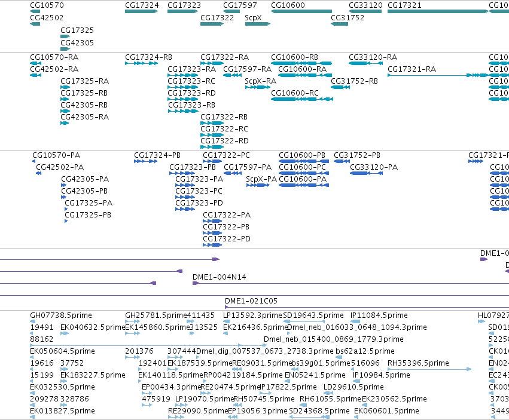Select EST label Dmel_neb_015400_0869_1779.3prime

[334, 339]
